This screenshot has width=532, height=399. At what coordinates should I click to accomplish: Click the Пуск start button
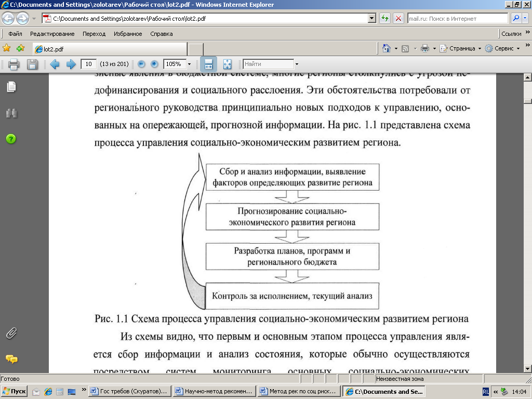(x=14, y=392)
